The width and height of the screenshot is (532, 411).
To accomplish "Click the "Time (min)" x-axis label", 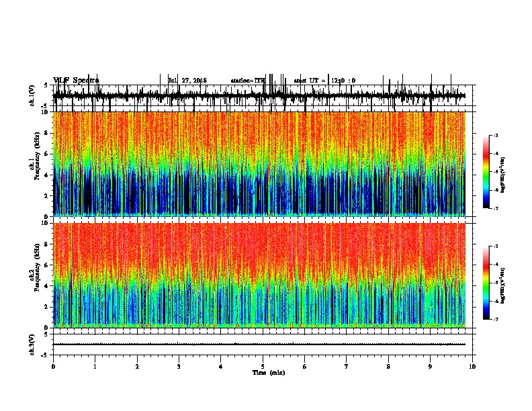I will click(x=269, y=373).
